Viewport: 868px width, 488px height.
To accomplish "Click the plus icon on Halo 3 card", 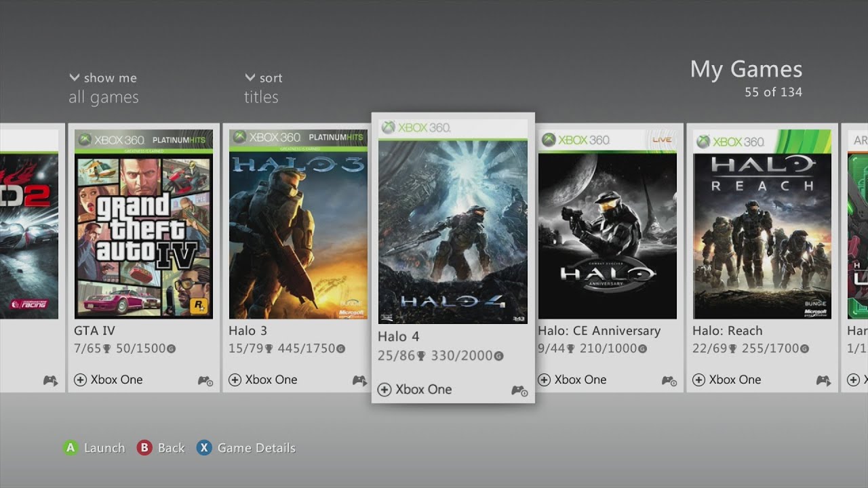I will pos(235,380).
